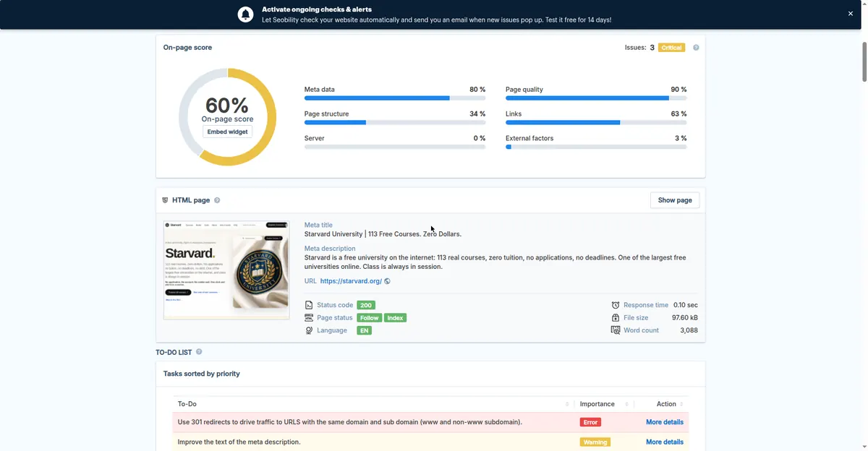
Task: Open More details for 301 redirects task
Action: [x=665, y=422]
